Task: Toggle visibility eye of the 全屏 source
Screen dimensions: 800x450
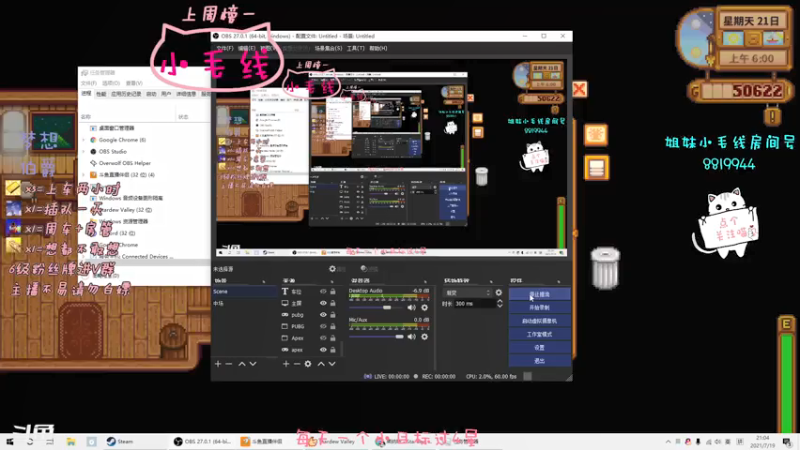Action: point(323,303)
